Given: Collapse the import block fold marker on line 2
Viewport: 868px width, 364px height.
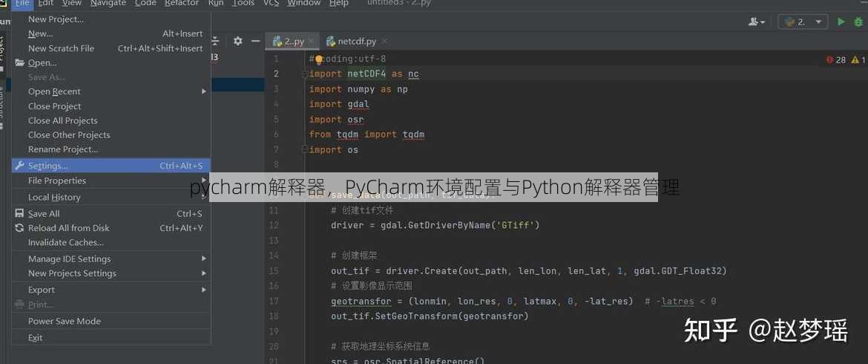Looking at the screenshot, I should [x=304, y=74].
